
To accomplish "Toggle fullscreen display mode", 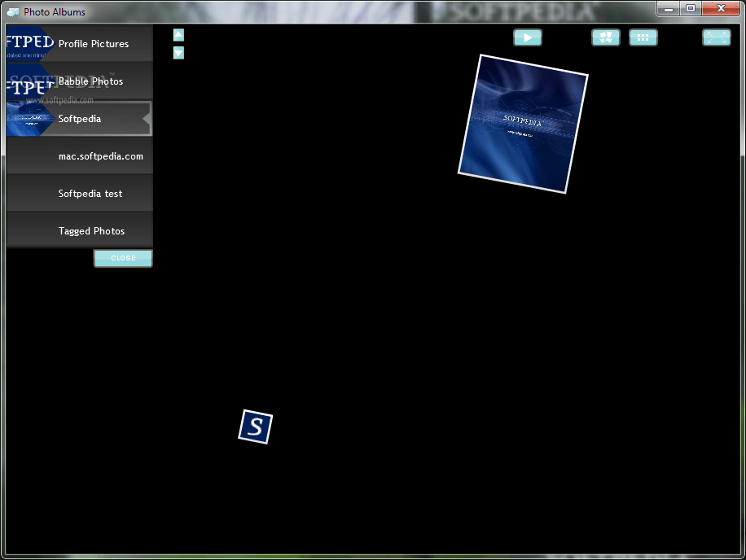I will 716,37.
